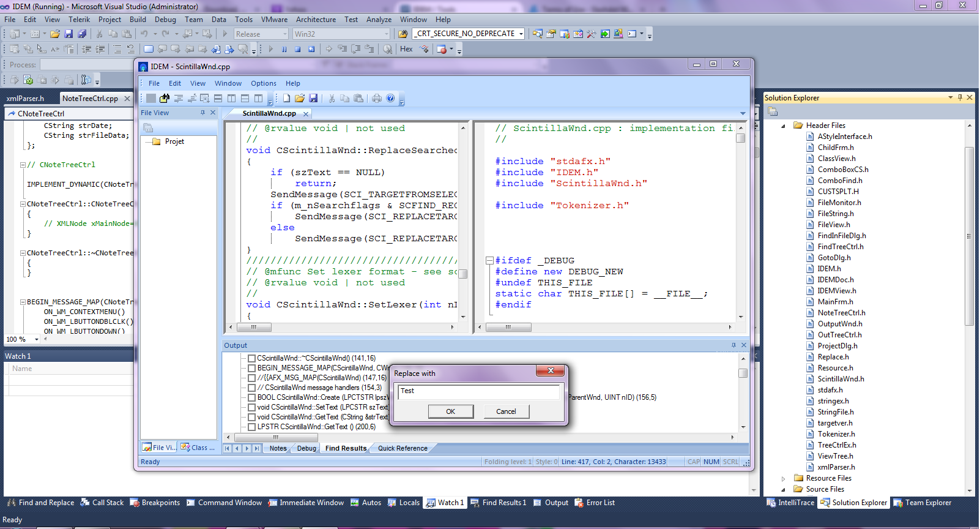Open the Release configuration dropdown
This screenshot has width=980, height=529.
(284, 34)
